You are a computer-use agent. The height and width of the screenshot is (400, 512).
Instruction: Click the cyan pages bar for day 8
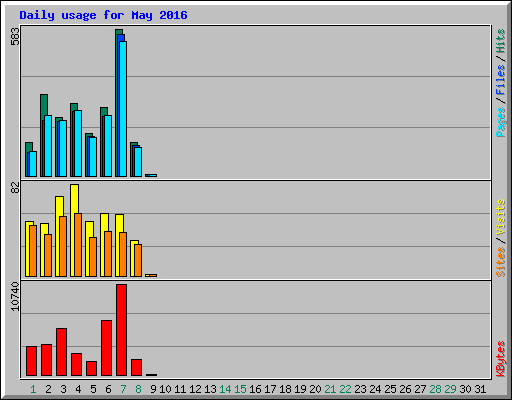[x=138, y=162]
